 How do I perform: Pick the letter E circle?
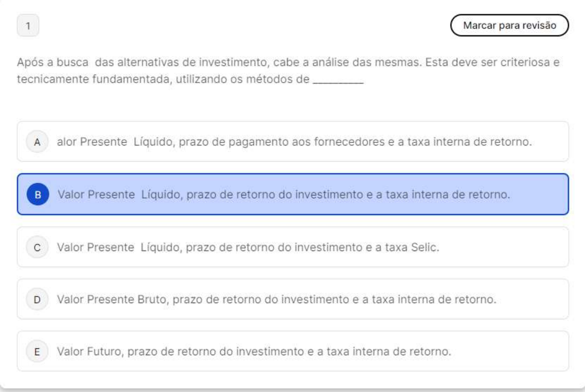pyautogui.click(x=37, y=352)
